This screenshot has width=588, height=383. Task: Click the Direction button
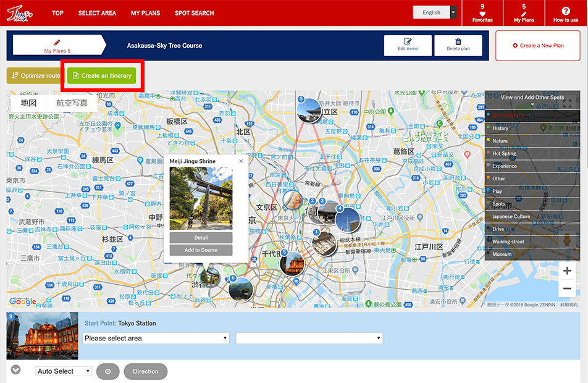(x=146, y=371)
